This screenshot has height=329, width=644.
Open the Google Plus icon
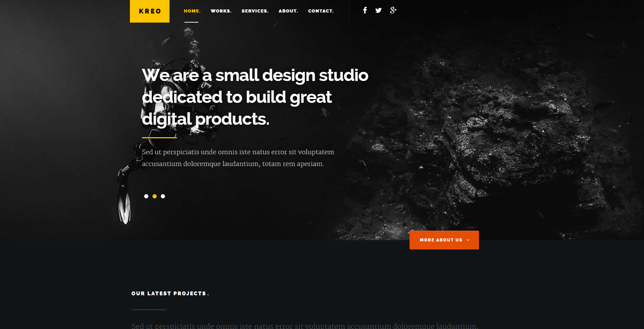pyautogui.click(x=393, y=10)
